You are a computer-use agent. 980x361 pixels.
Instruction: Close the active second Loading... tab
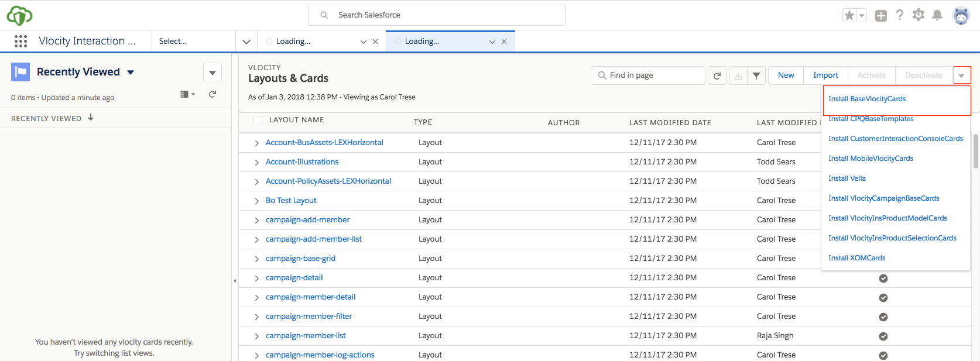(504, 42)
